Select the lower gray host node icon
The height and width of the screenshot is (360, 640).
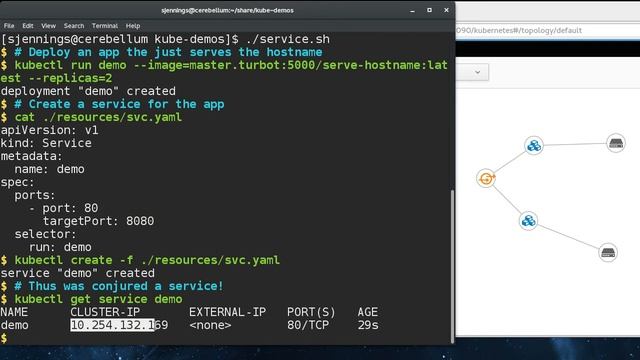pos(608,252)
